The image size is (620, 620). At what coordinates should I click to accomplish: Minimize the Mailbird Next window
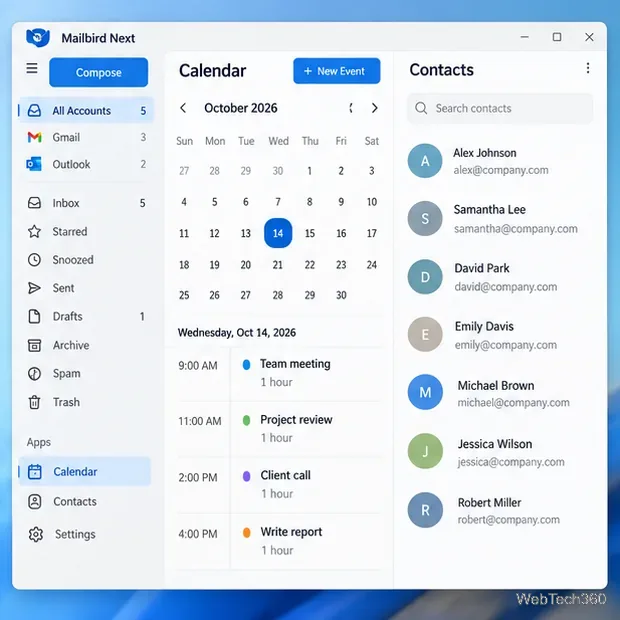tap(524, 37)
